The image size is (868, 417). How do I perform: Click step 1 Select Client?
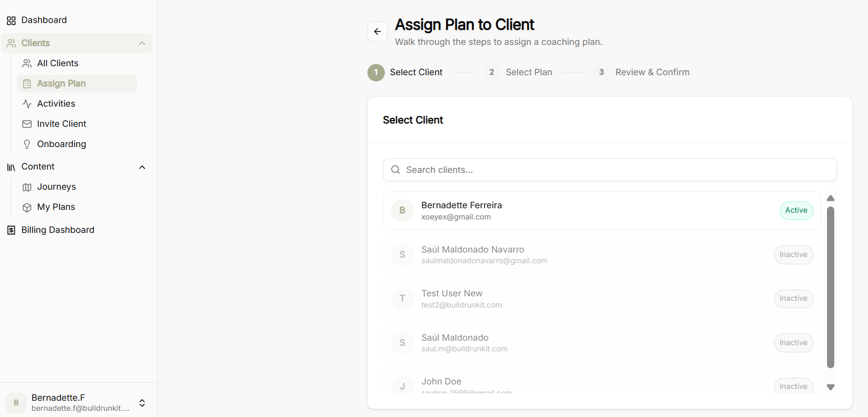[x=405, y=72]
